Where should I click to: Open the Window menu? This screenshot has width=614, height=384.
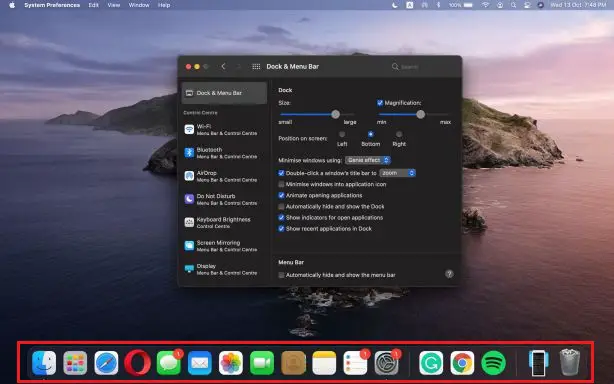coord(139,5)
